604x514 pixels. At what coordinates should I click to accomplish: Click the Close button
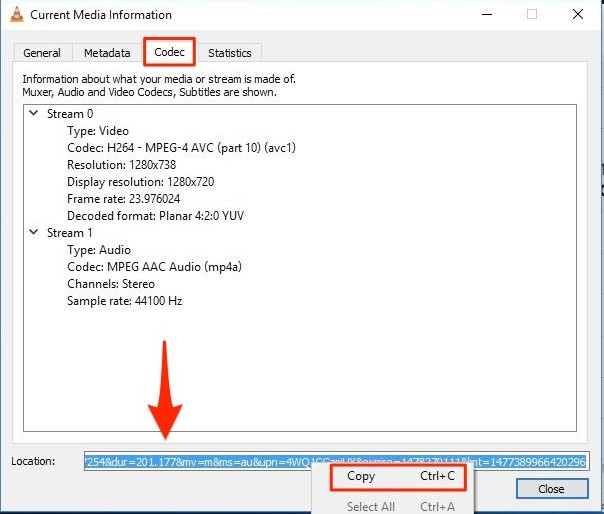coord(552,489)
